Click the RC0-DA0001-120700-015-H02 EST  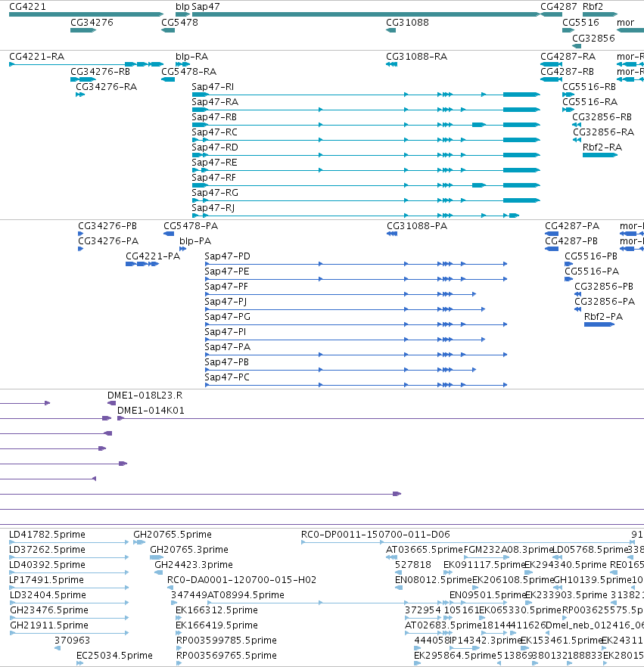[170, 588]
